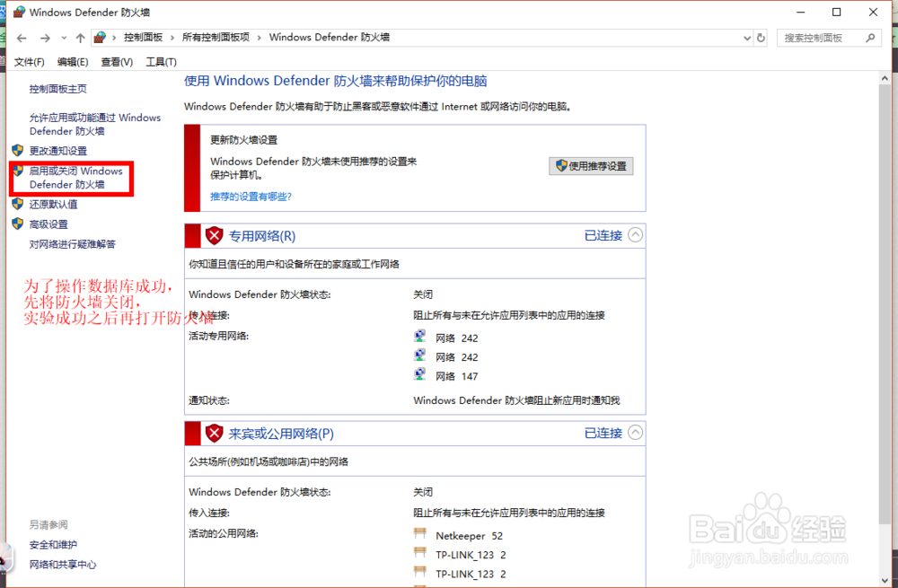
Task: Click Netkeeper 52 network icon
Action: pos(419,533)
